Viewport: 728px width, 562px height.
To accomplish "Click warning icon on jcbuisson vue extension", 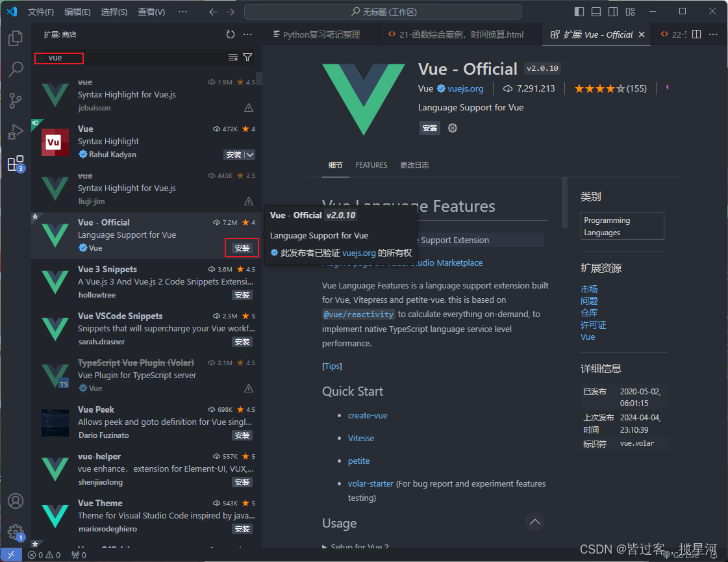I will coord(249,108).
